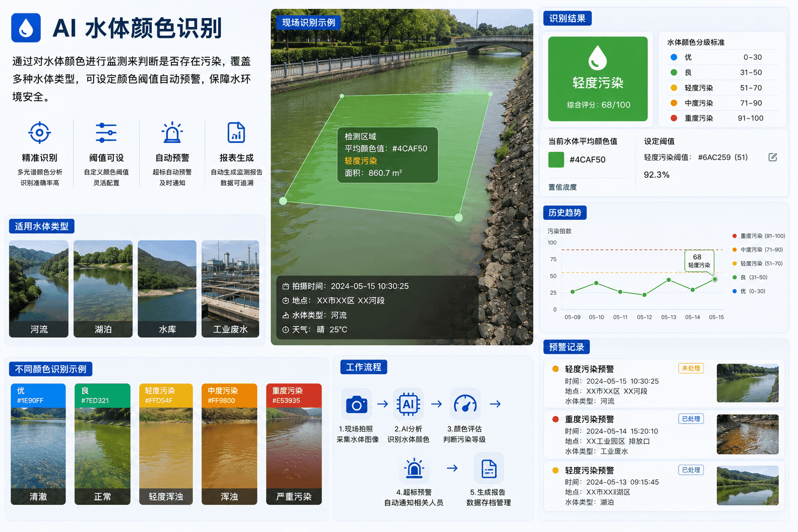Click the location icon beside 地点
This screenshot has width=798, height=532.
pos(285,301)
